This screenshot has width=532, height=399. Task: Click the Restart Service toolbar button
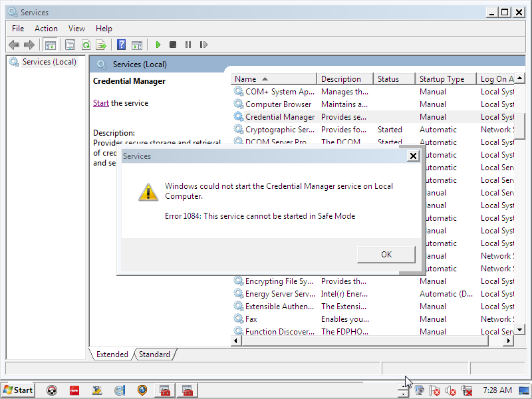pyautogui.click(x=203, y=45)
